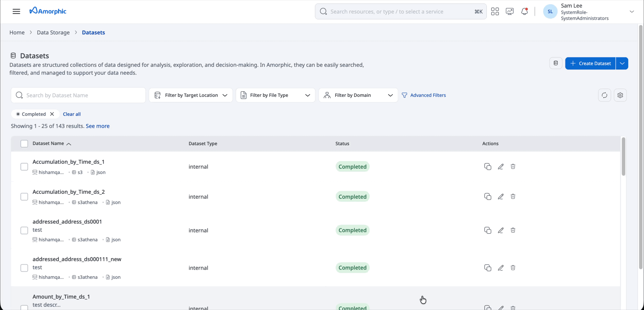Focus the global resource search bar
Viewport: 644px width, 310px height.
tap(401, 12)
